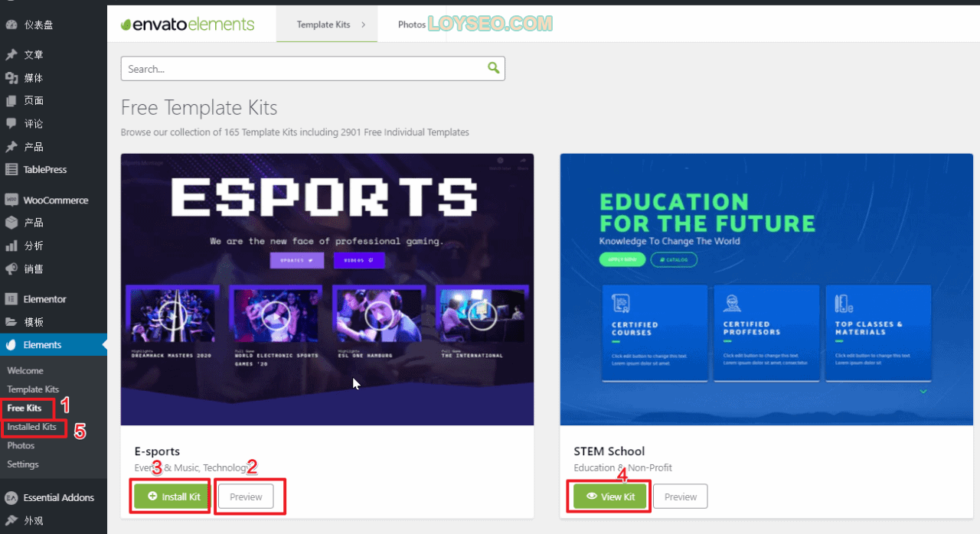Click the E-sports kit title
Image resolution: width=980 pixels, height=534 pixels.
click(x=157, y=451)
